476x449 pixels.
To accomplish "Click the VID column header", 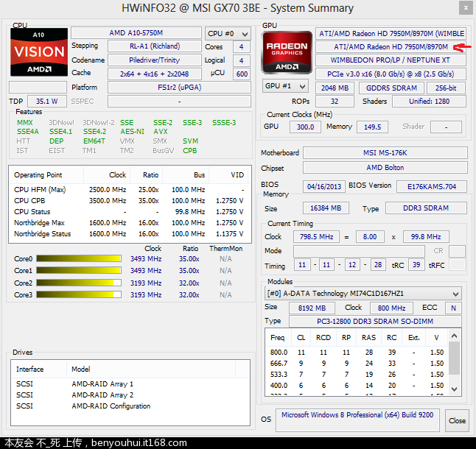I will (x=229, y=175).
